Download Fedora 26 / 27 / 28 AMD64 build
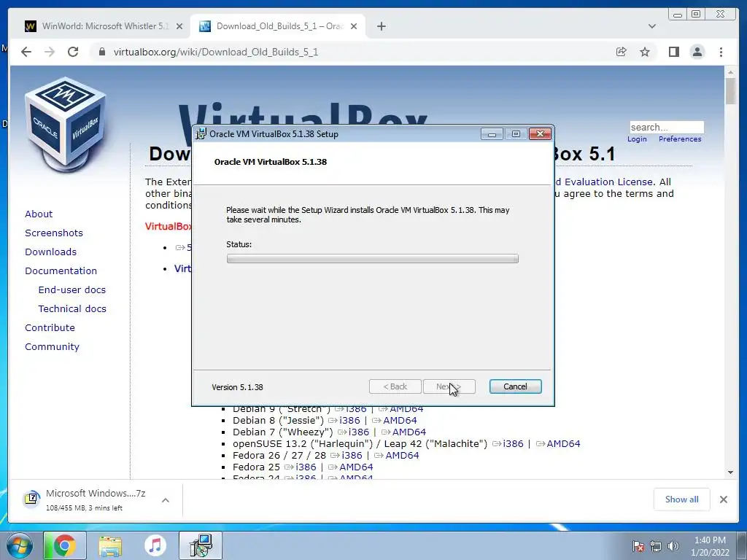 click(402, 455)
